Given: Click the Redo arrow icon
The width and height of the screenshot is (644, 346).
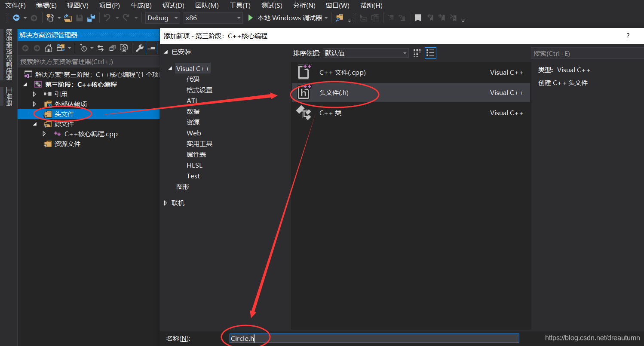Looking at the screenshot, I should pos(126,18).
